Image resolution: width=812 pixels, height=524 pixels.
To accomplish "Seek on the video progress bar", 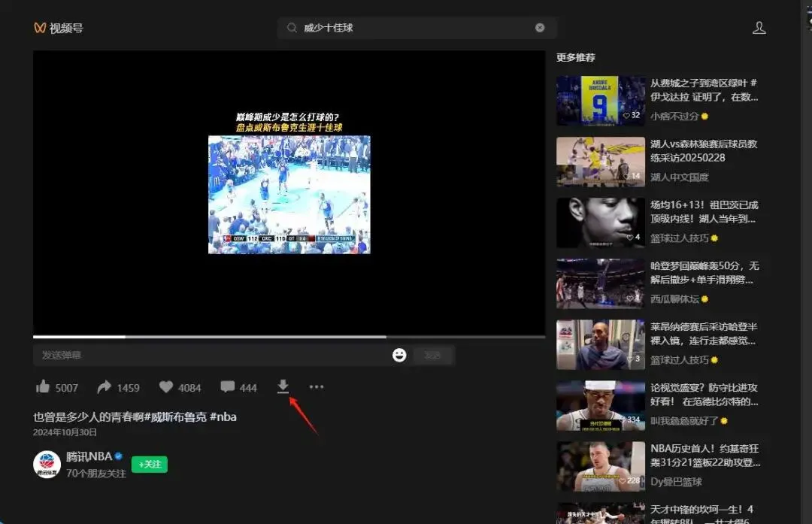I will click(x=289, y=337).
